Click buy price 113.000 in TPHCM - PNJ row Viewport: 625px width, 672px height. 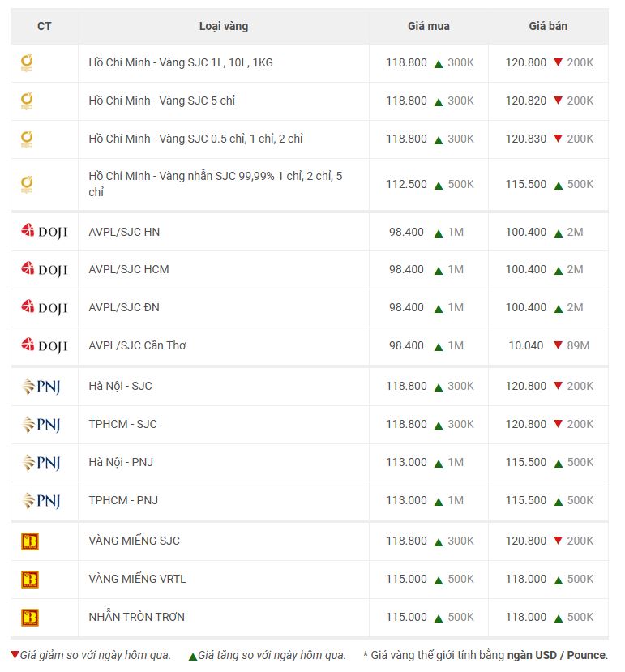(406, 501)
